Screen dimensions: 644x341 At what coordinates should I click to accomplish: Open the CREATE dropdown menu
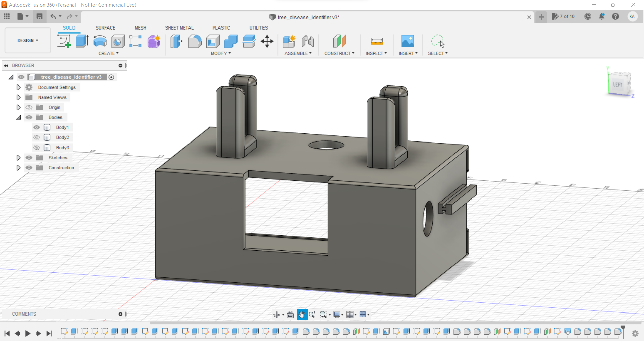click(x=108, y=53)
